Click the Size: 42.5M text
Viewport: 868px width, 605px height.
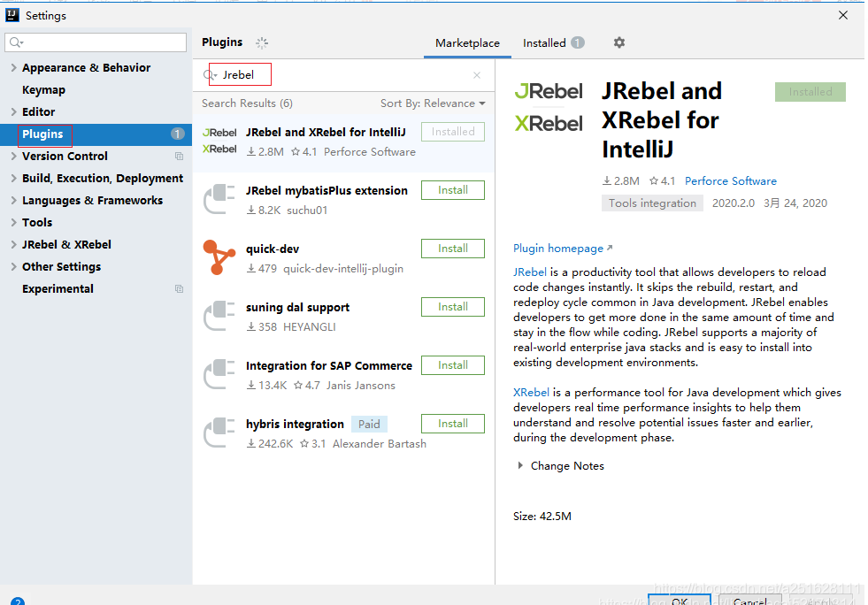(542, 516)
